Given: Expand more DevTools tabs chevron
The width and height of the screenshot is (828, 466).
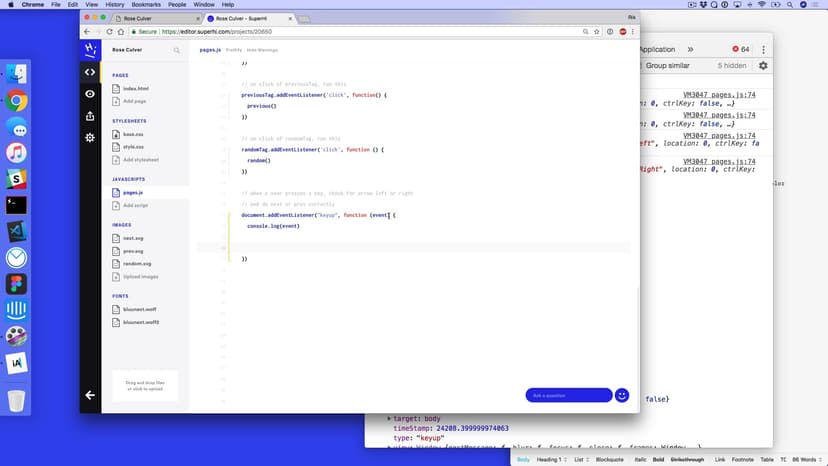Looking at the screenshot, I should (689, 49).
